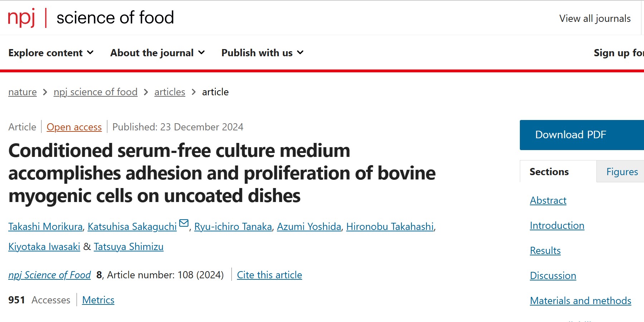Image resolution: width=644 pixels, height=322 pixels.
Task: Jump to the Materials and methods section
Action: pos(580,301)
